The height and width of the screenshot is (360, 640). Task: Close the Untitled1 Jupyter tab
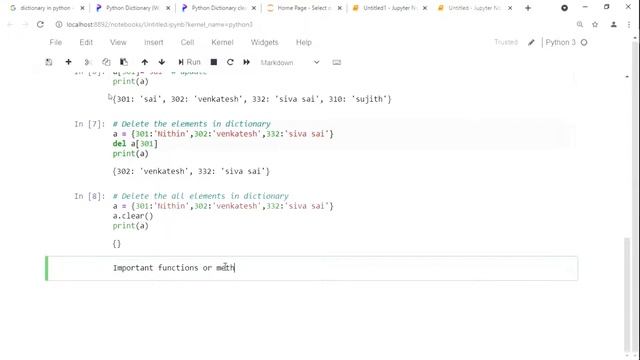click(425, 8)
